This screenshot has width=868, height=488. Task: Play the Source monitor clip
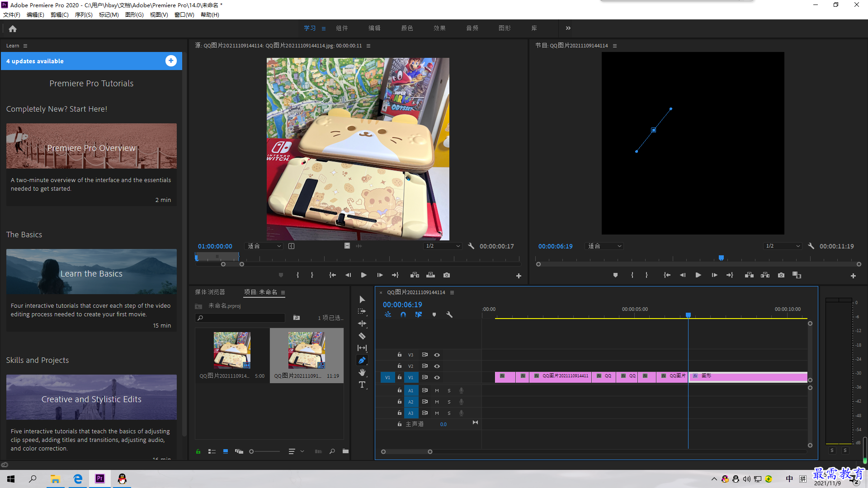pos(363,275)
